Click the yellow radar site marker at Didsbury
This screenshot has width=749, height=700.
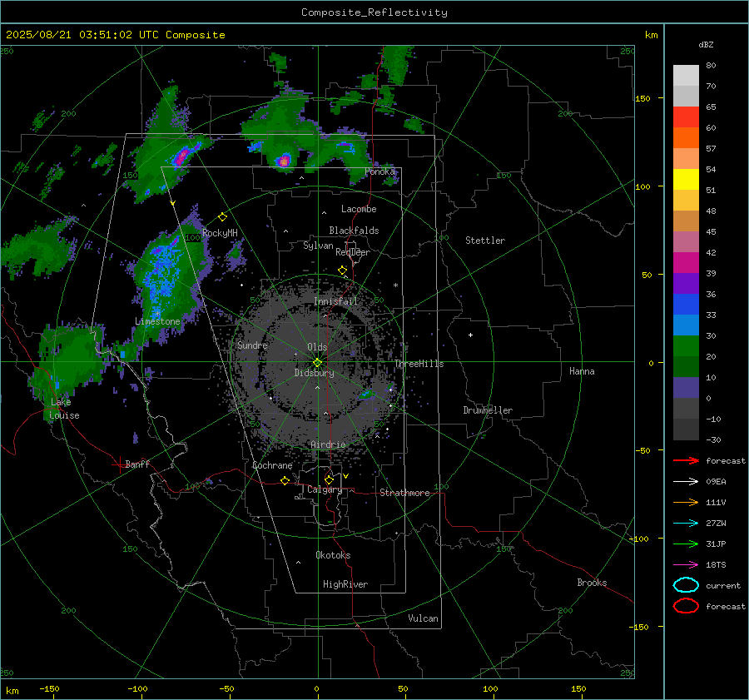click(x=318, y=362)
